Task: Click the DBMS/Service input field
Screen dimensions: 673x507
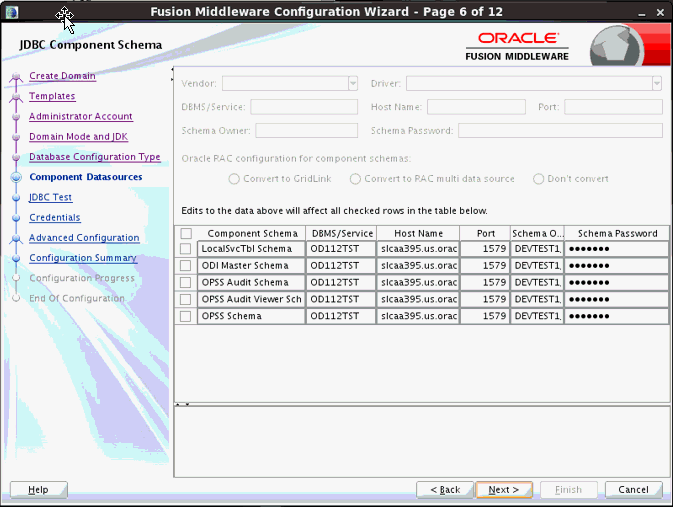Action: click(304, 107)
